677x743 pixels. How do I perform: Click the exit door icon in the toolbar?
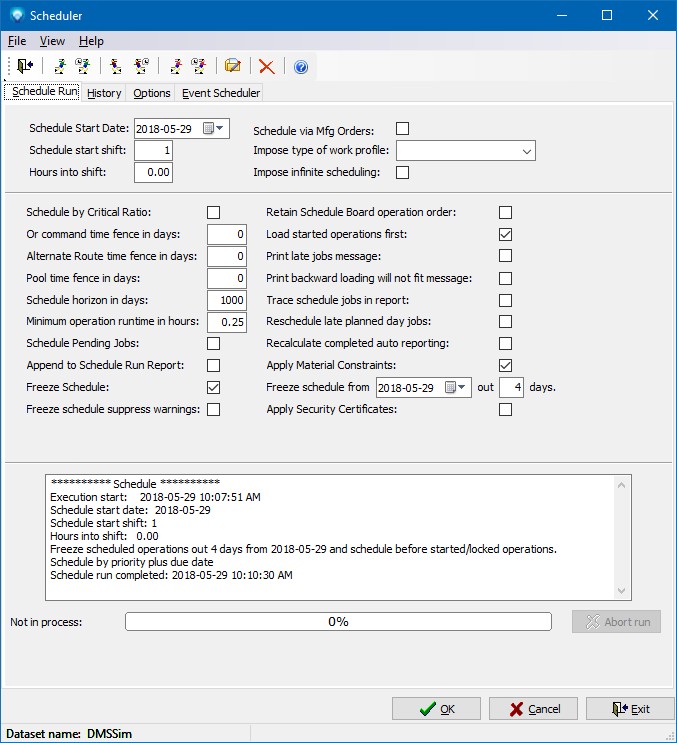coord(25,66)
